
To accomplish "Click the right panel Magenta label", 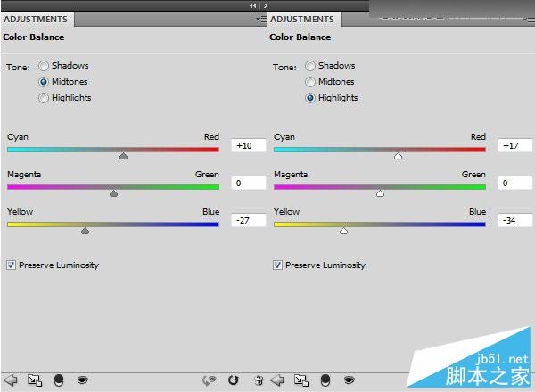I will click(x=291, y=175).
